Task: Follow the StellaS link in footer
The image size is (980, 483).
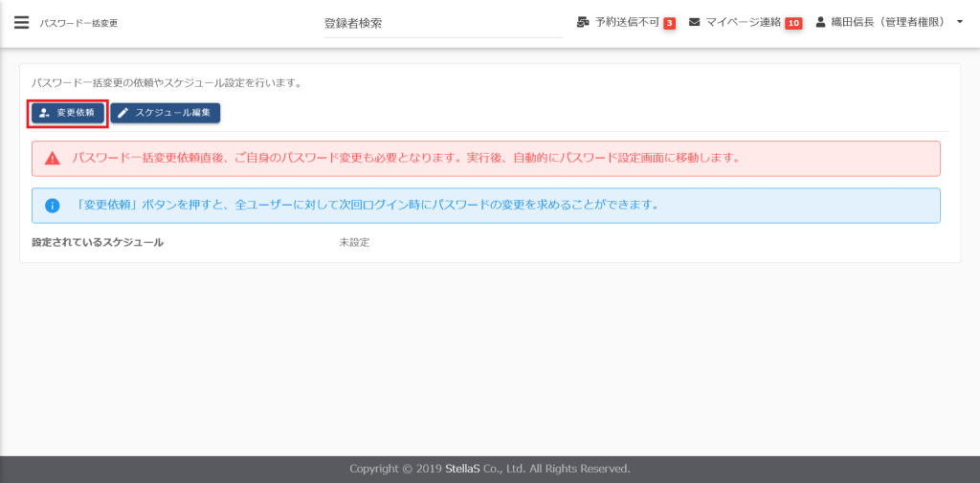Action: click(x=464, y=470)
